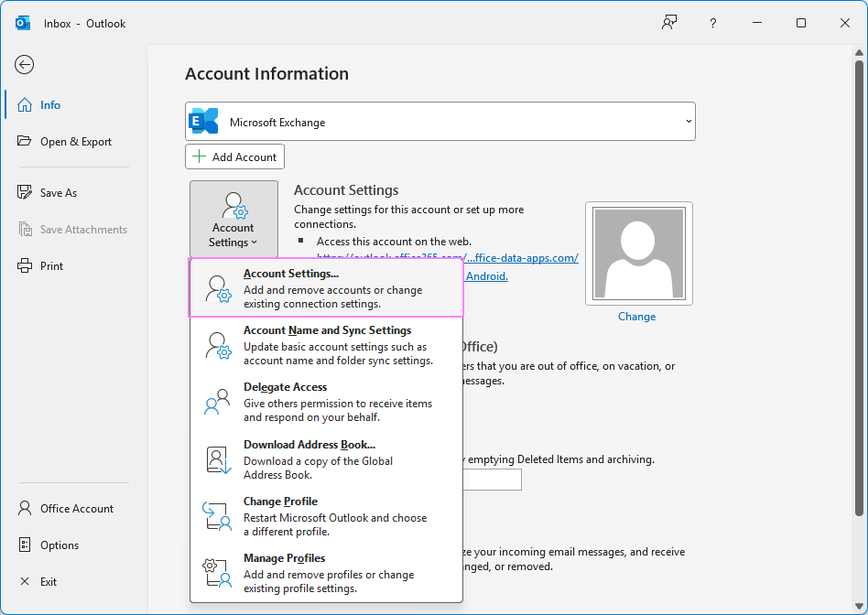Choose Manage Profiles menu entry
This screenshot has height=615, width=868.
tap(326, 573)
